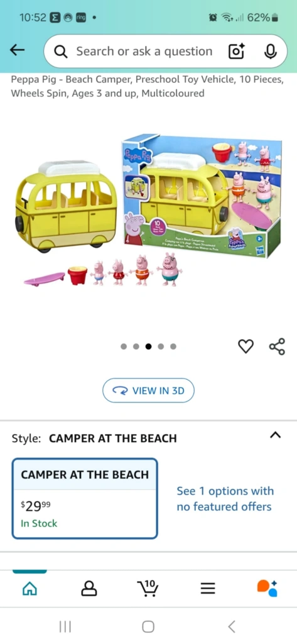Collapse the Style section chevron
This screenshot has width=297, height=644.
coord(276,435)
